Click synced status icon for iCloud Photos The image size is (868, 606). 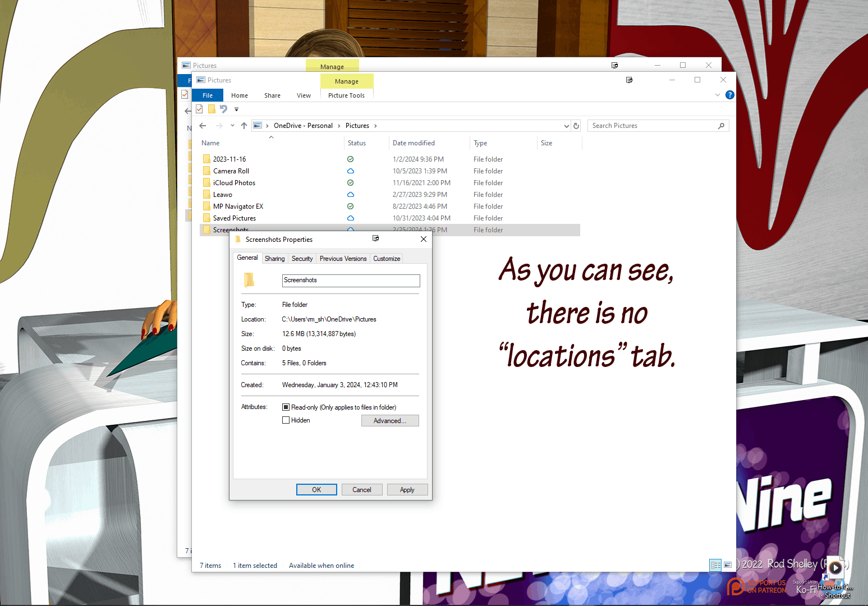351,183
